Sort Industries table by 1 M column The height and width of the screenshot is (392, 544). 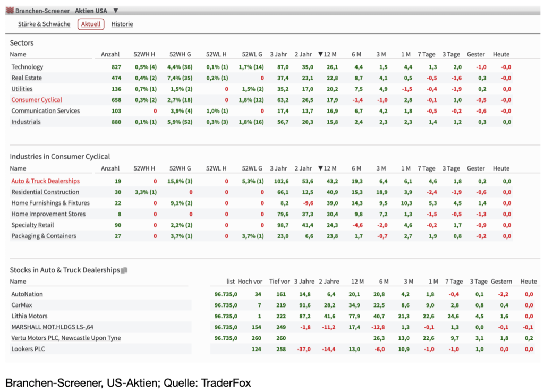click(x=406, y=168)
